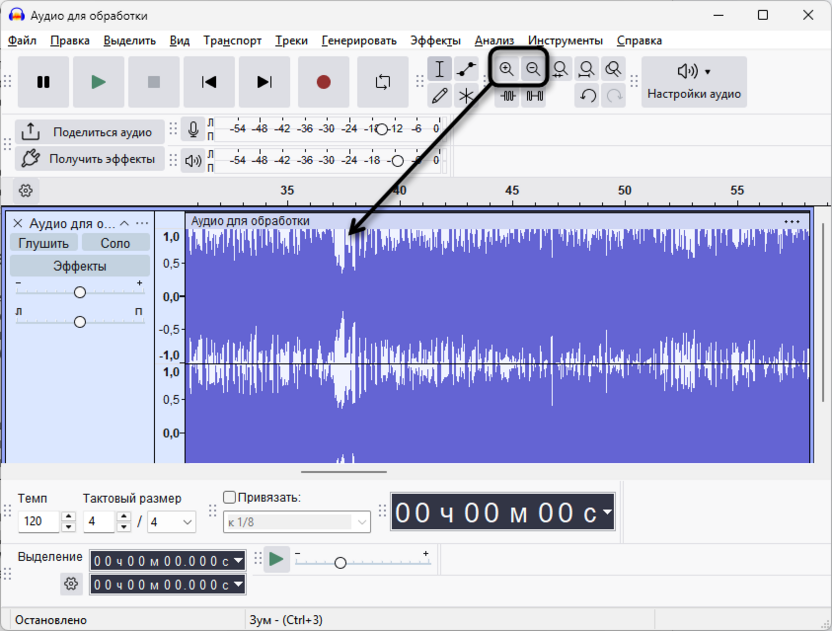Image resolution: width=832 pixels, height=631 pixels.
Task: Open the time signature denominator dropdown
Action: coord(170,522)
